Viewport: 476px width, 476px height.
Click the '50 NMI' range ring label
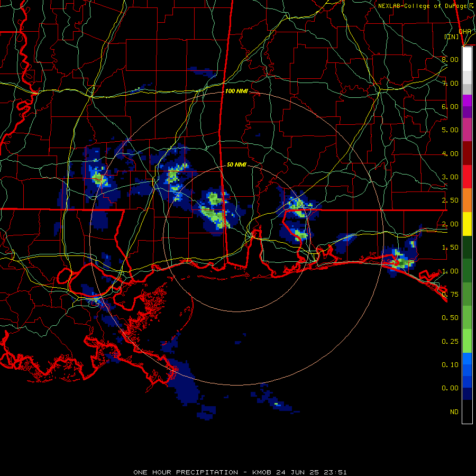[x=236, y=164]
